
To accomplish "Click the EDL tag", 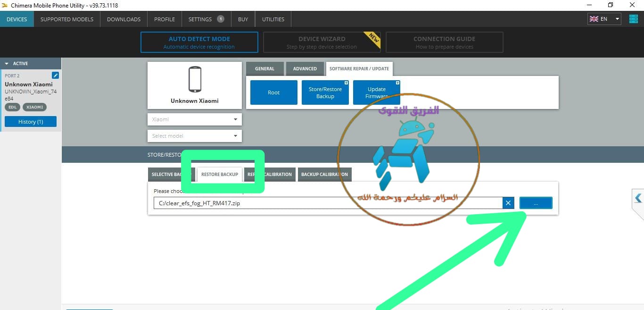I will pos(12,107).
